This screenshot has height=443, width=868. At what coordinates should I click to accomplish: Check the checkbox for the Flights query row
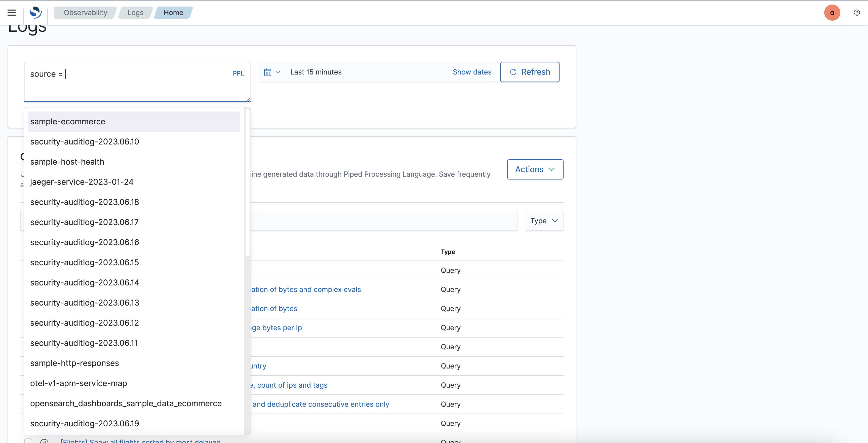[x=28, y=441]
